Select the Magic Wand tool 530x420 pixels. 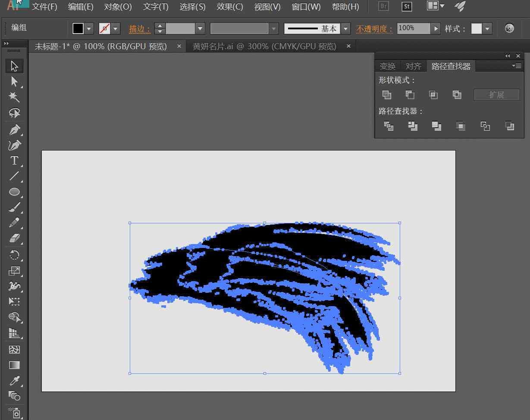[14, 97]
